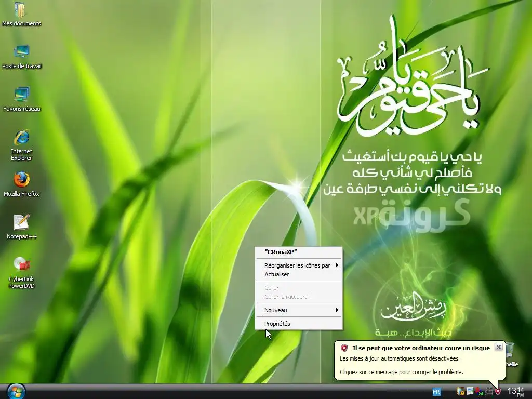This screenshot has width=532, height=399.
Task: Choose "CRonaXP" in the context menu
Action: 299,252
